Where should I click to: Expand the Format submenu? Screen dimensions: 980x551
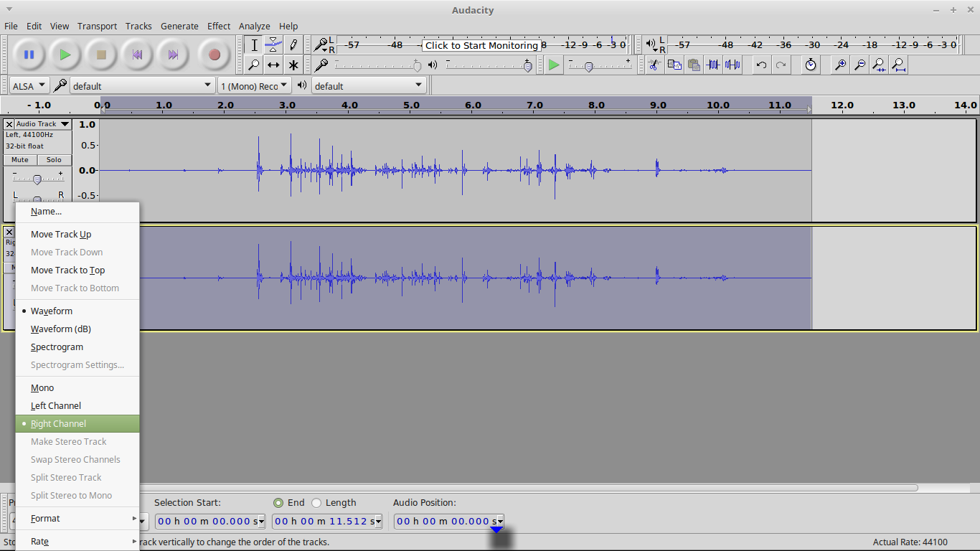[x=77, y=518]
